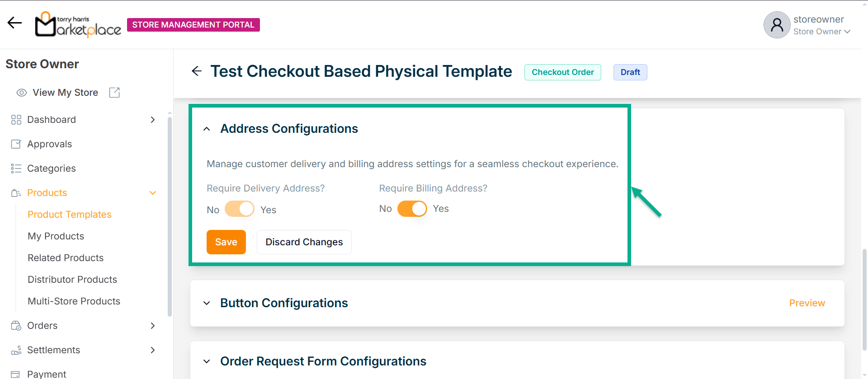Save the address configuration changes
The width and height of the screenshot is (868, 379).
pyautogui.click(x=226, y=242)
